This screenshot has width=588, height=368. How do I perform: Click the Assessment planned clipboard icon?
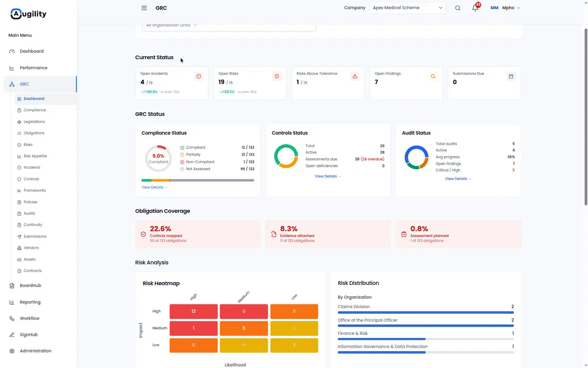click(404, 234)
